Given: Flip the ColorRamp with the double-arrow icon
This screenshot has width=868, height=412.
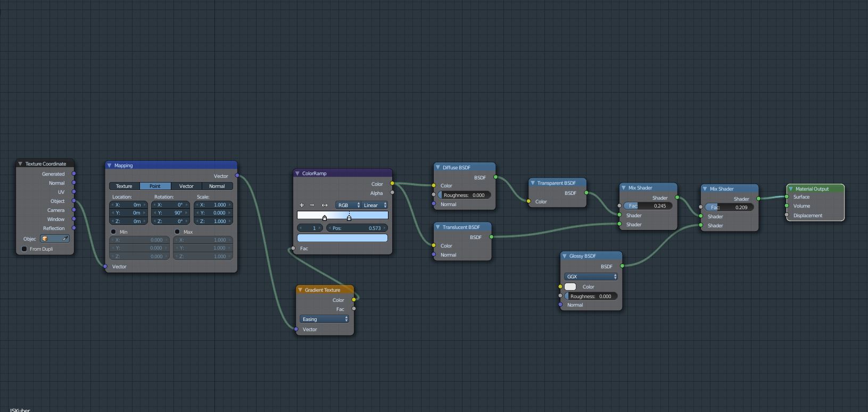Looking at the screenshot, I should 325,205.
